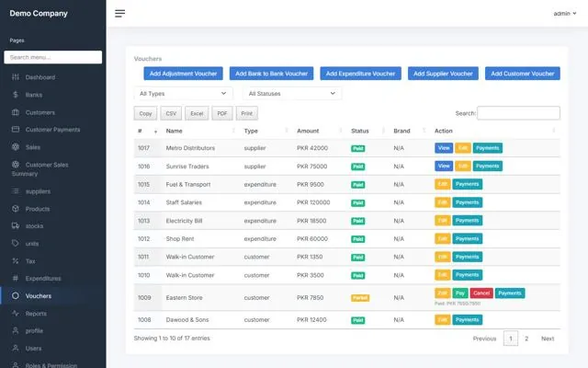Screen dimensions: 588x368
Task: Click the Users person icon
Action: [16, 348]
